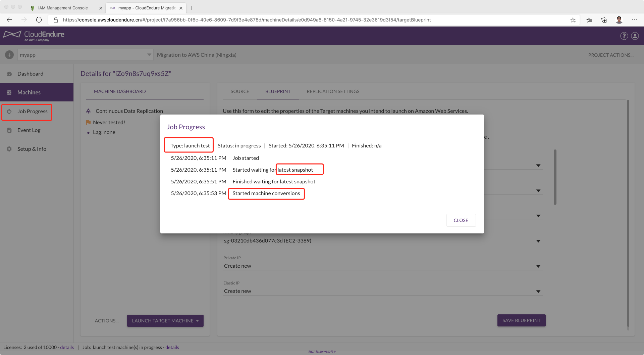Click the CloudEndure logo
Image resolution: width=644 pixels, height=355 pixels.
pos(34,36)
